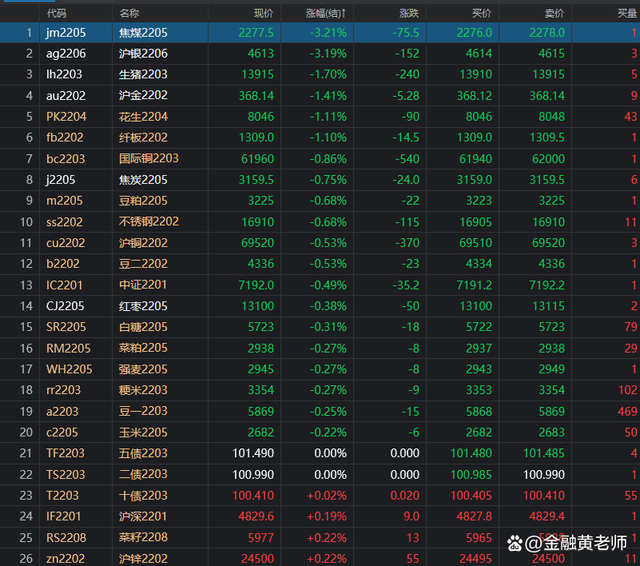
Task: Click the 涨跌 column header
Action: pyautogui.click(x=408, y=13)
